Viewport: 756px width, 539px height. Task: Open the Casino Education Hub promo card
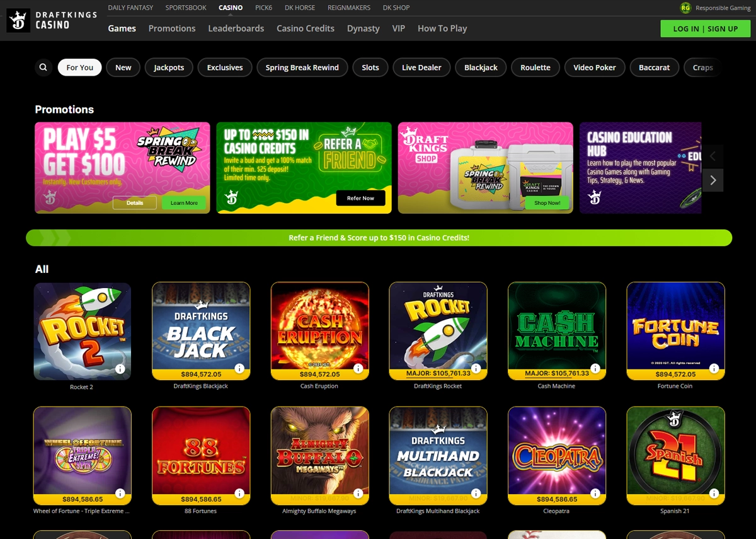[x=641, y=168]
